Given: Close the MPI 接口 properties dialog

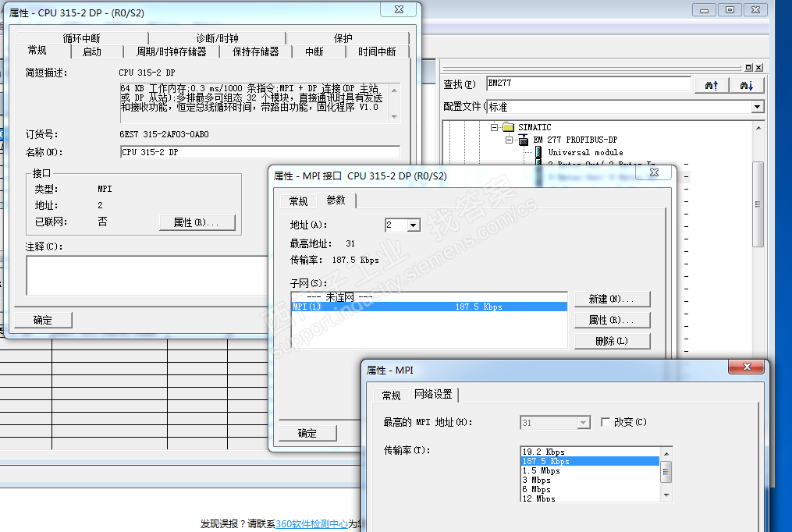Looking at the screenshot, I should pyautogui.click(x=654, y=172).
